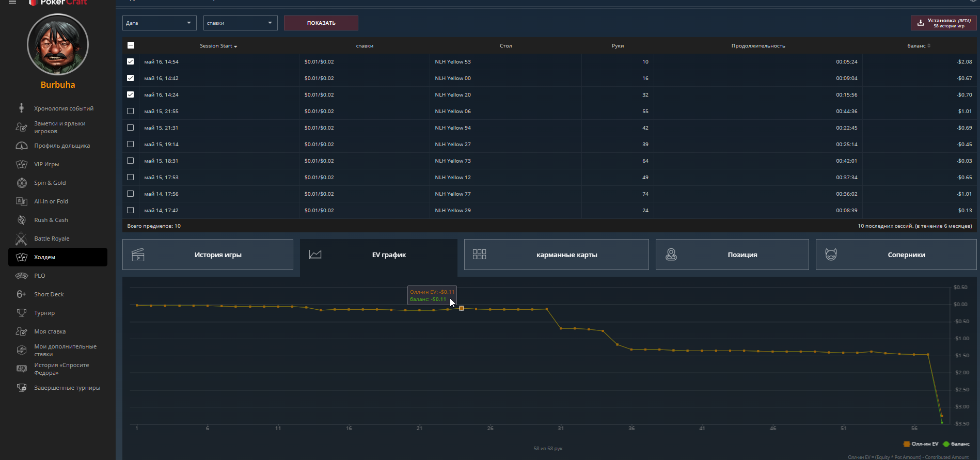Sort by баланс column header
Image resolution: width=980 pixels, height=460 pixels.
point(919,46)
